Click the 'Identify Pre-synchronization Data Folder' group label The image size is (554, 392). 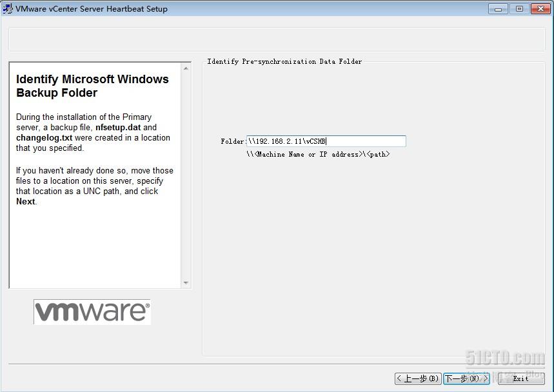click(x=284, y=61)
